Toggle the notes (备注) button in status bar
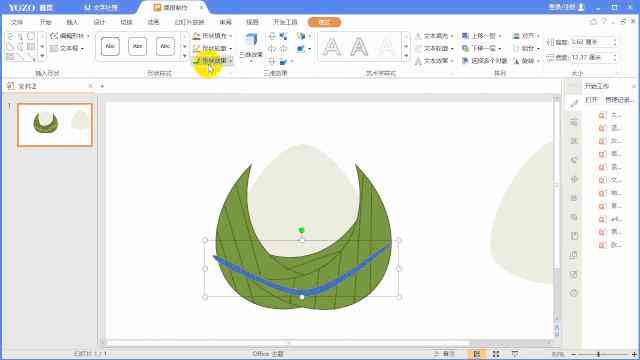 click(x=445, y=354)
